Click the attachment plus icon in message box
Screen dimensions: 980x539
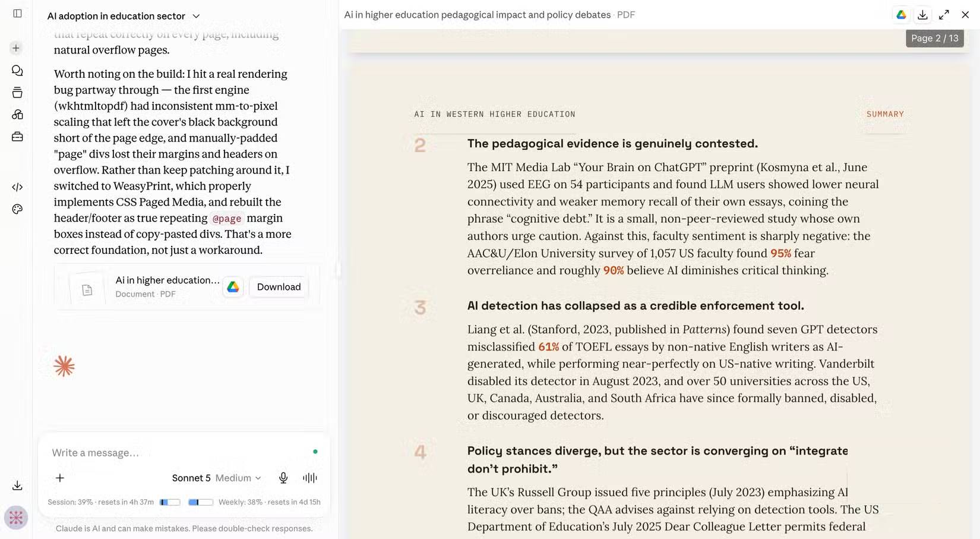point(60,478)
